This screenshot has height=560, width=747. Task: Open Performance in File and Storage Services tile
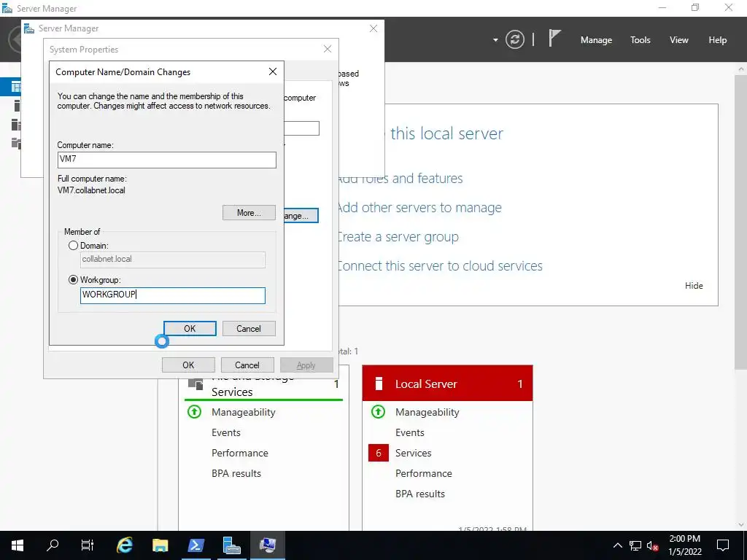(x=239, y=454)
